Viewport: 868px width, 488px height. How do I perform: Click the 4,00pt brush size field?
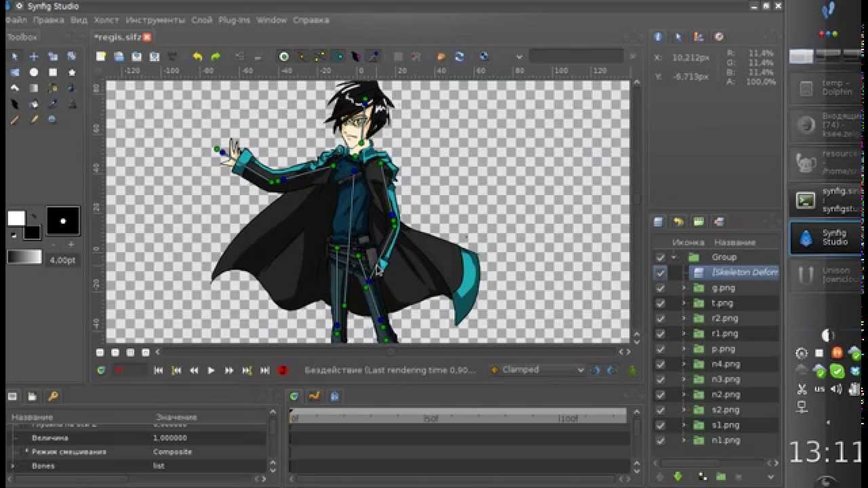[x=62, y=260]
